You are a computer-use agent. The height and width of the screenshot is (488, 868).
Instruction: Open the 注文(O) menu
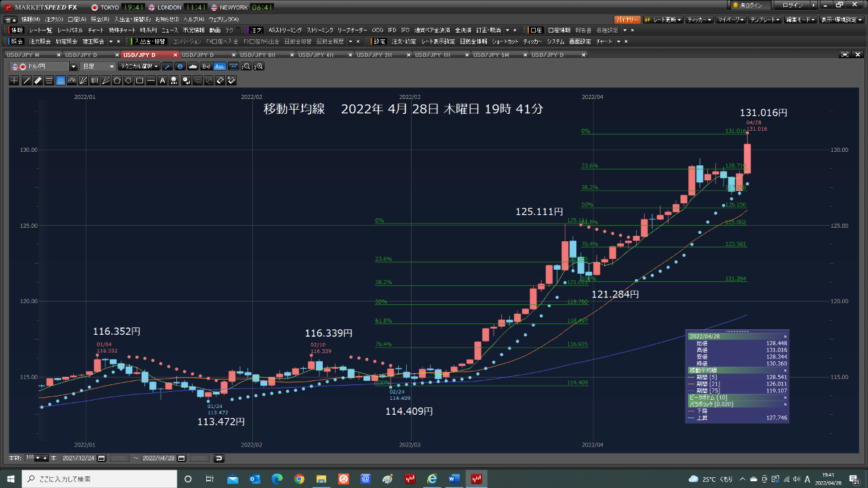tap(54, 19)
